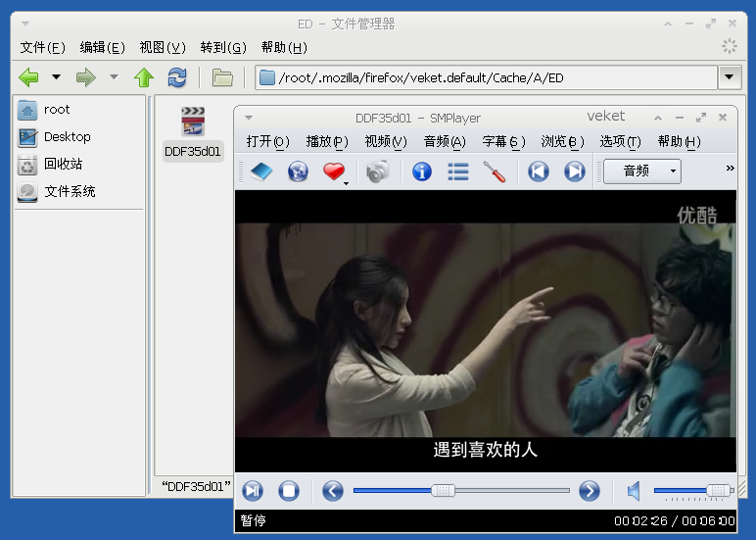Screen dimensions: 756x540
Task: Open 音频(A) menu in SMPlayer
Action: (445, 141)
